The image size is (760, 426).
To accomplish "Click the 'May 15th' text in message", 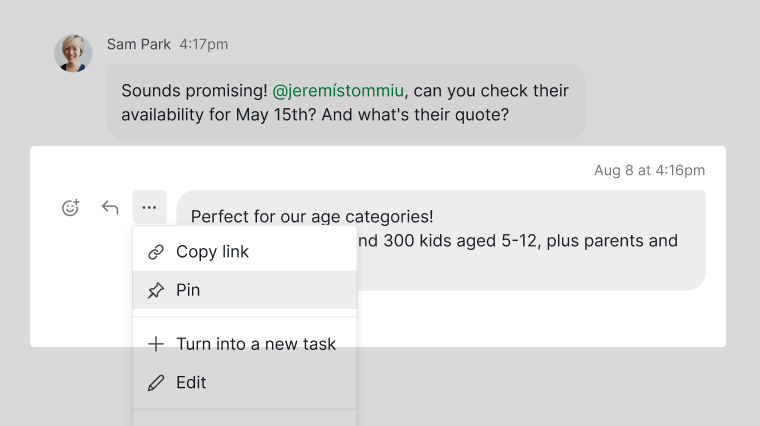I will pyautogui.click(x=269, y=115).
